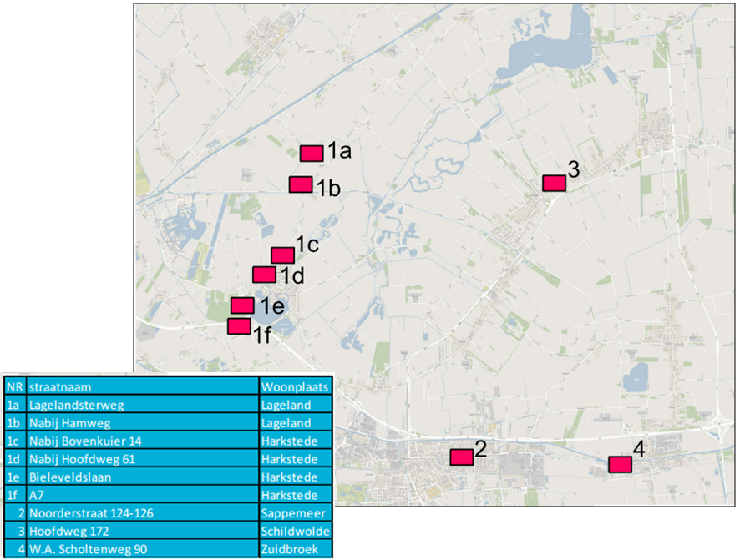Click the 'Nabij Bovenkuier 14' cell
The height and width of the screenshot is (560, 740).
click(x=143, y=441)
